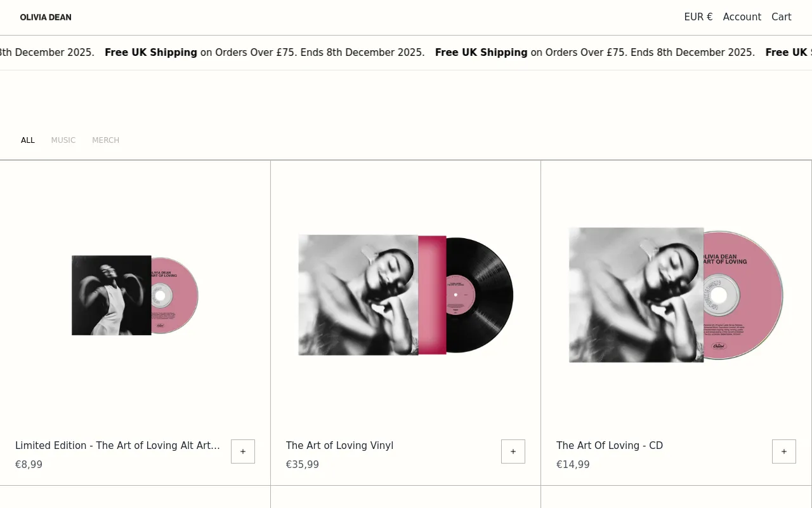
Task: Open the Account page
Action: (742, 17)
